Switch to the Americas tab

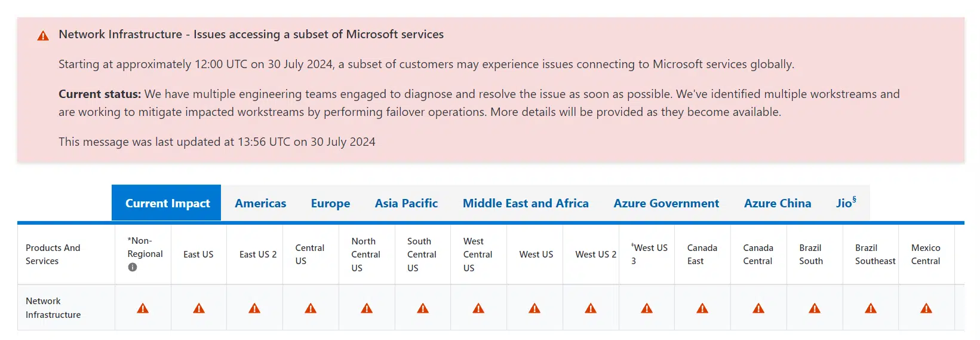[260, 203]
